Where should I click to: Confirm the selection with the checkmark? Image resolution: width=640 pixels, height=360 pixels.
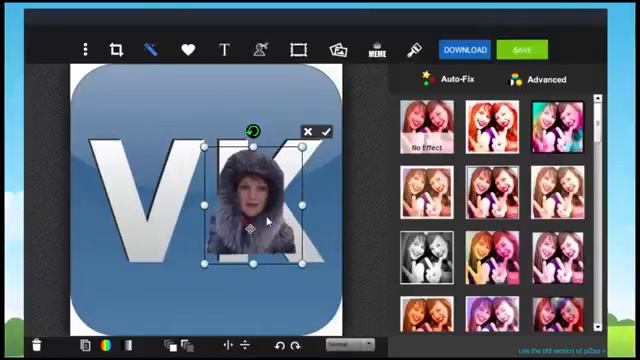coord(326,131)
